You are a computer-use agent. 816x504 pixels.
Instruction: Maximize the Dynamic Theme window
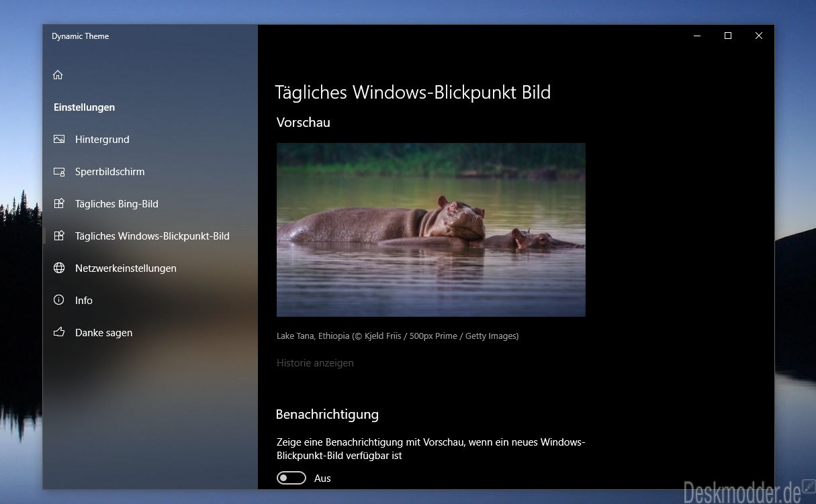pyautogui.click(x=727, y=36)
